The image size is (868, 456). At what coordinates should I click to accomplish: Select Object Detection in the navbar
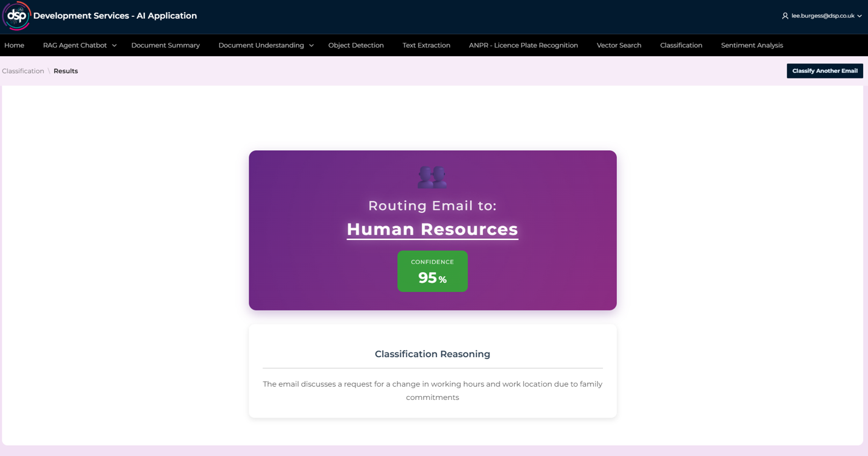coord(356,45)
